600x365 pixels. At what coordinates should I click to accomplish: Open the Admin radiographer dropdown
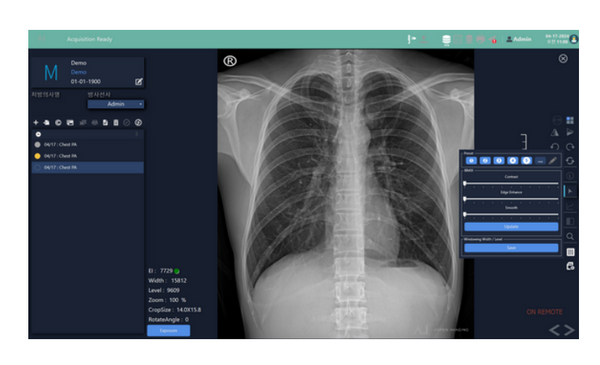116,104
